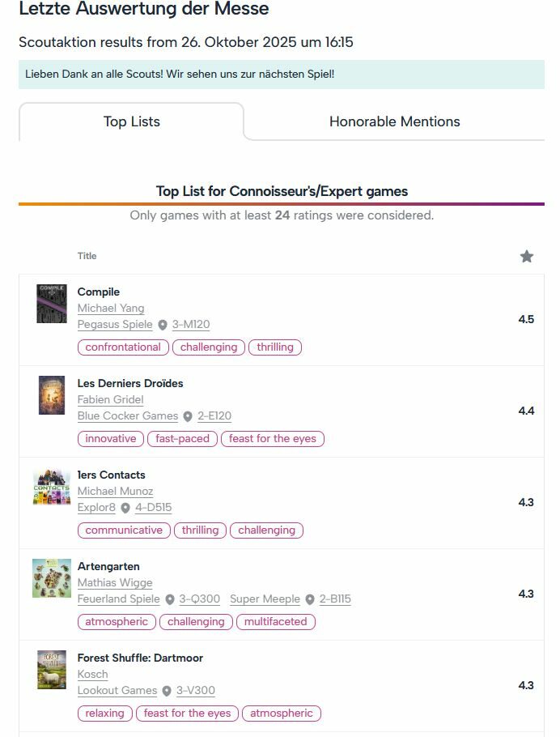The width and height of the screenshot is (560, 737).
Task: Open the Blue Cocker Games publisher link
Action: [x=128, y=416]
